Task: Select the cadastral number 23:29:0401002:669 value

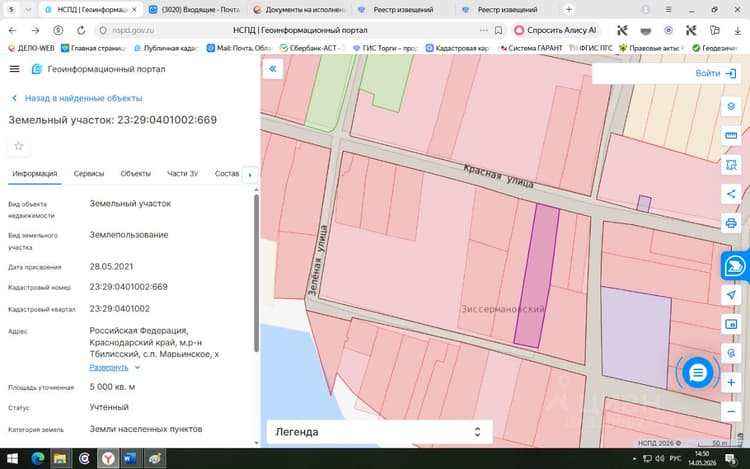Action: (x=129, y=287)
